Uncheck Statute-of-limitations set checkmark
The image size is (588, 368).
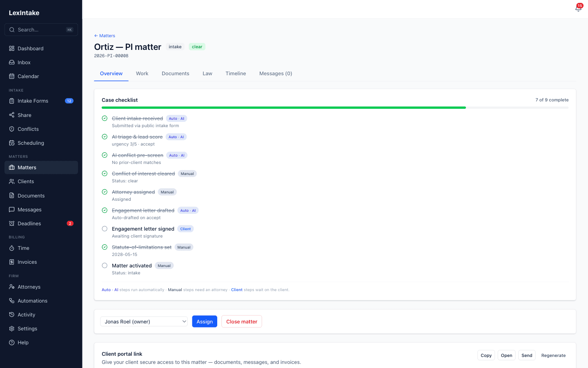click(105, 247)
